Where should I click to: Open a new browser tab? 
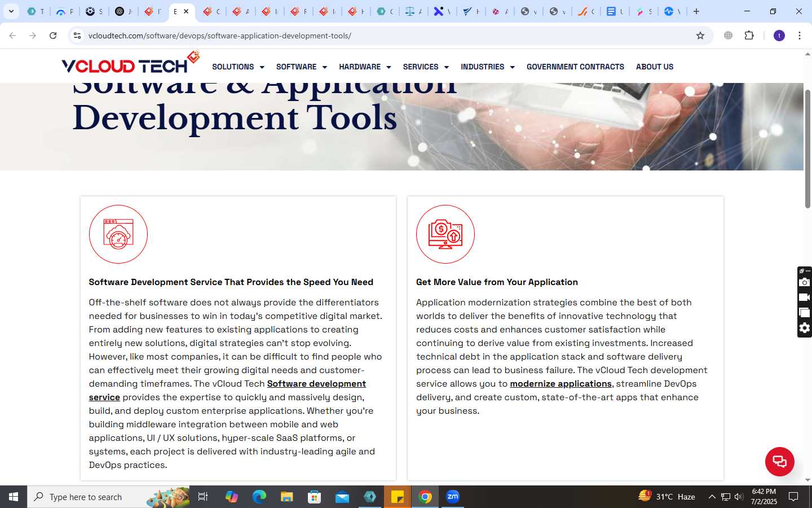(x=696, y=11)
